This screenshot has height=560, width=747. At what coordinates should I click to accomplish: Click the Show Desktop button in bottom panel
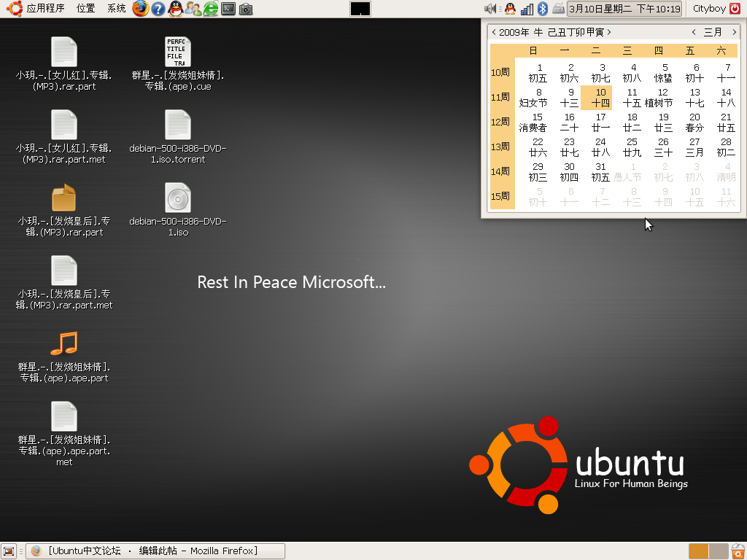(9, 551)
